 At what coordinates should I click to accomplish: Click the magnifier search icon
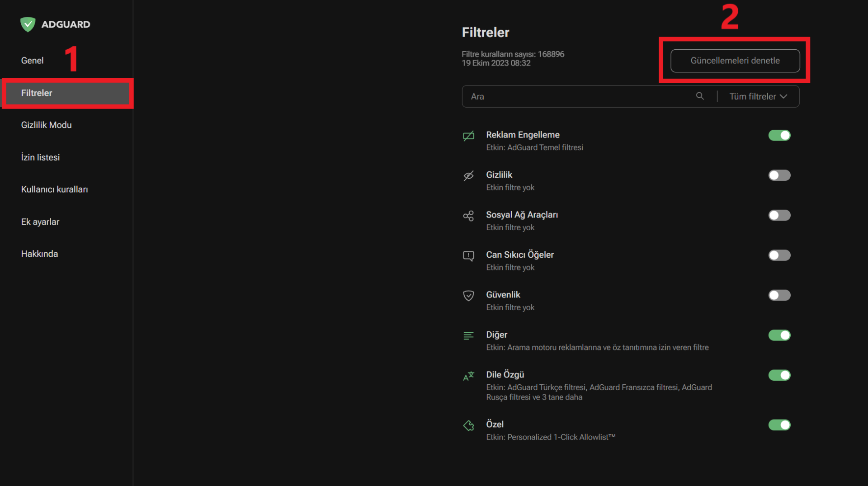(700, 96)
